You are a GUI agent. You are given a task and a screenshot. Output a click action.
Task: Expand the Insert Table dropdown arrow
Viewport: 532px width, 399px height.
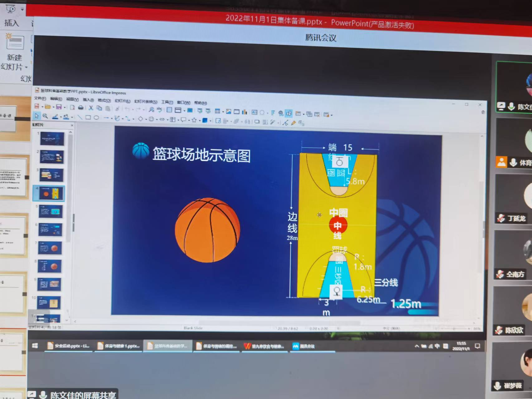tap(223, 112)
